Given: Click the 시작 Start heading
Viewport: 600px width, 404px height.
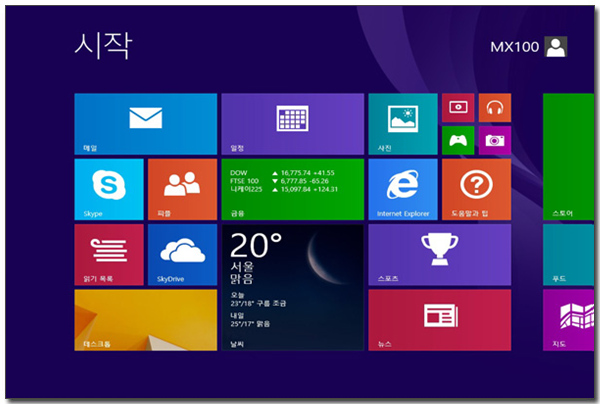Looking at the screenshot, I should pos(103,46).
